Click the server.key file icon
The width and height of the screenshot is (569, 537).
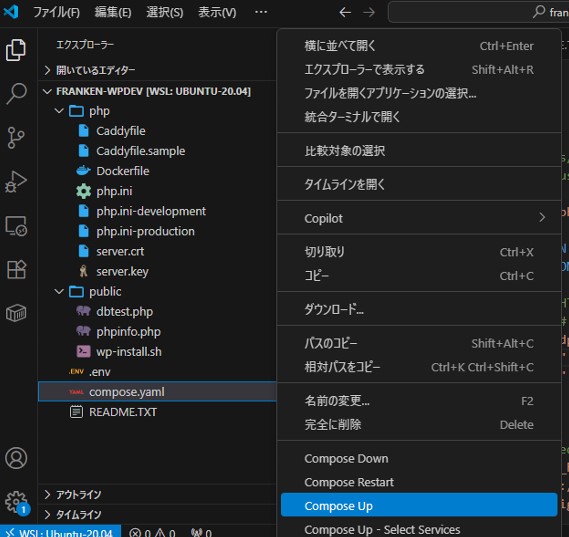(x=83, y=271)
